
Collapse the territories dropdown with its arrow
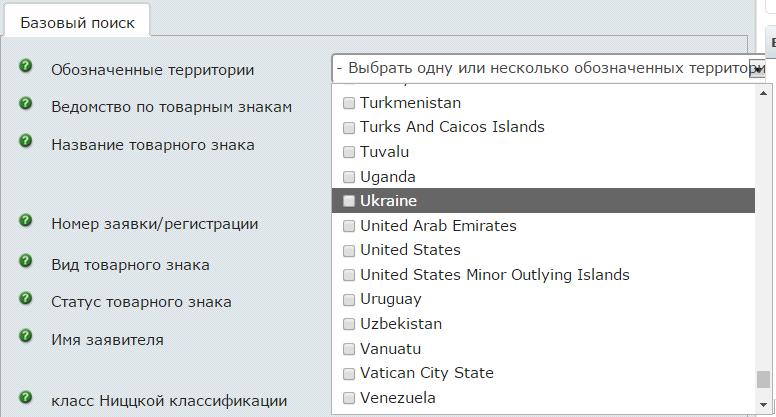(757, 69)
